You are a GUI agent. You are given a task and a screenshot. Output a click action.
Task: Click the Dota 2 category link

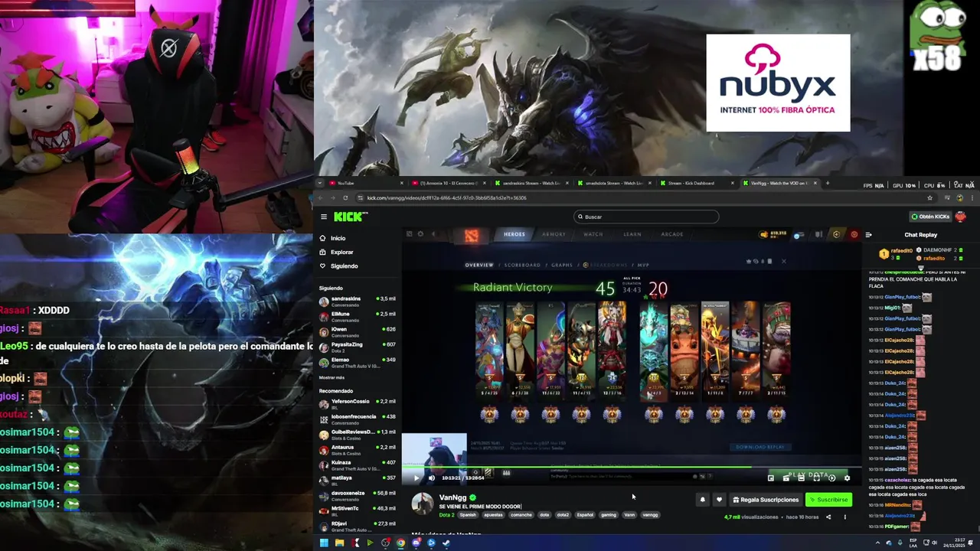(x=446, y=515)
